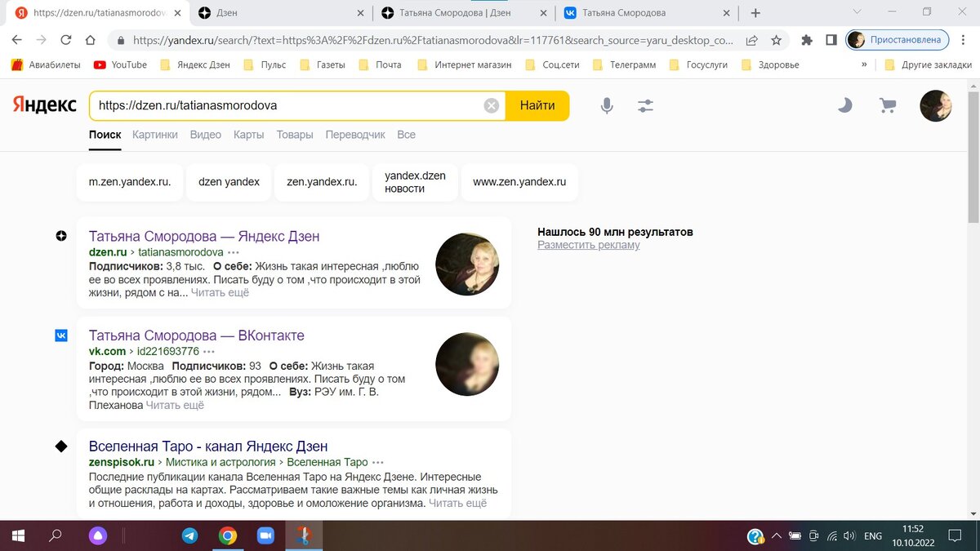
Task: Open the Татьяна Смородова — ВКонтакте link
Action: click(196, 335)
